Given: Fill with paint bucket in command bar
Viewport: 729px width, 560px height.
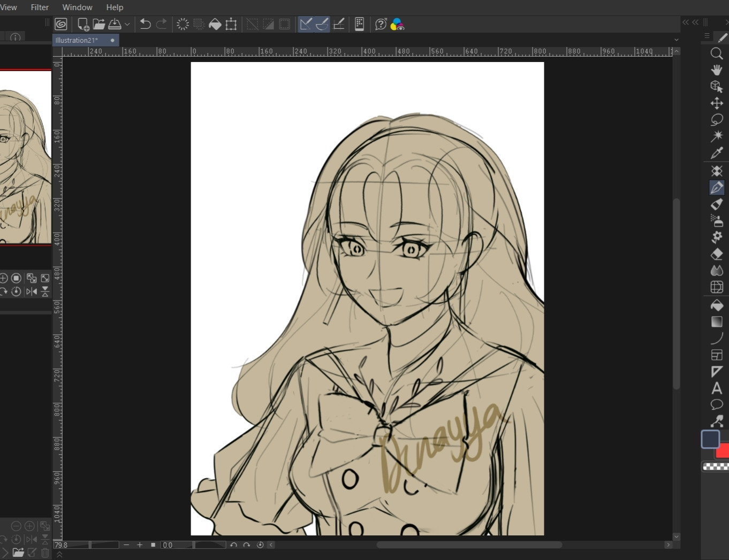Looking at the screenshot, I should pos(215,24).
